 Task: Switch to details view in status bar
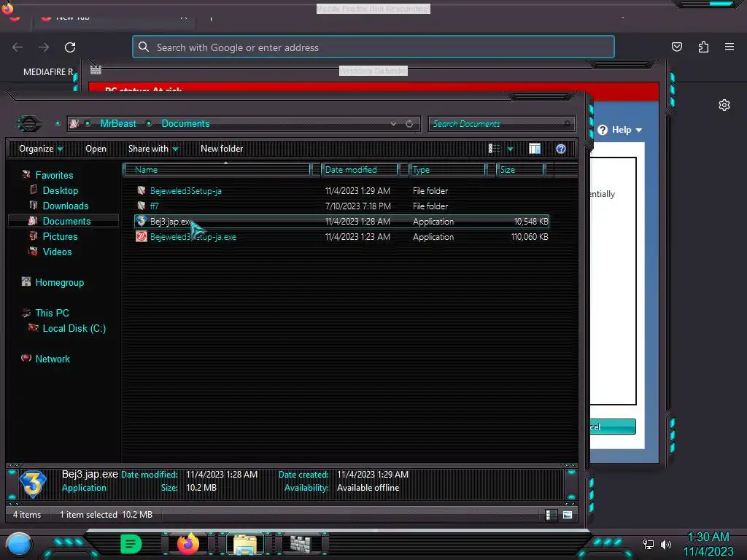click(551, 515)
